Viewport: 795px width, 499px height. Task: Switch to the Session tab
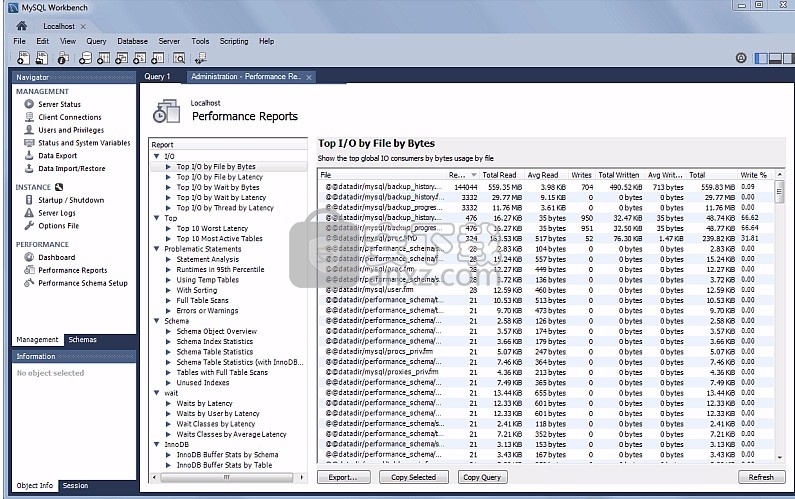pyautogui.click(x=75, y=485)
